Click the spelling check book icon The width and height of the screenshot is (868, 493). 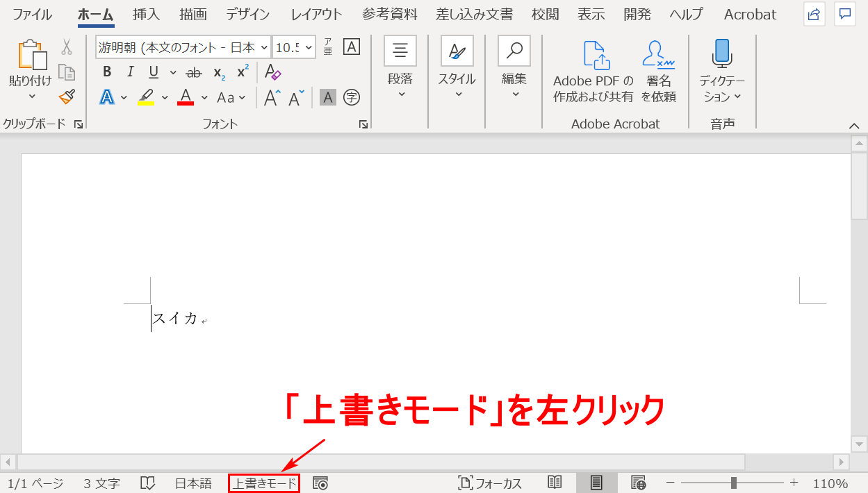click(x=147, y=483)
